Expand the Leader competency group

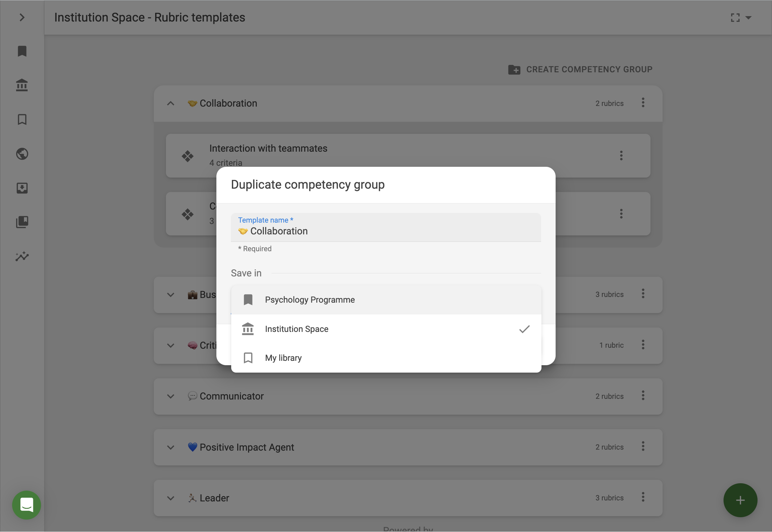(171, 498)
